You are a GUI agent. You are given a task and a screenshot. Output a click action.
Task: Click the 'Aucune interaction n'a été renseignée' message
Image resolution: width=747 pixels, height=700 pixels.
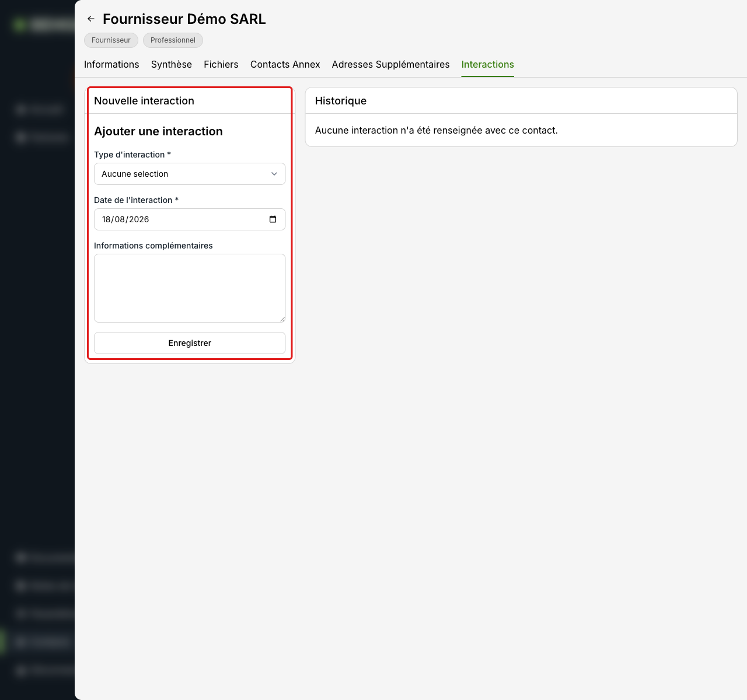(x=437, y=131)
